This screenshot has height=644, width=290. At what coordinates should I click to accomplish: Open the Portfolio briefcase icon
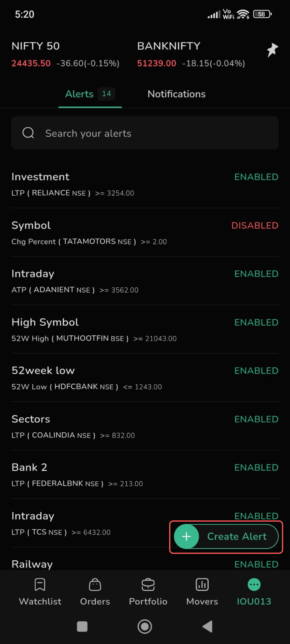[148, 584]
